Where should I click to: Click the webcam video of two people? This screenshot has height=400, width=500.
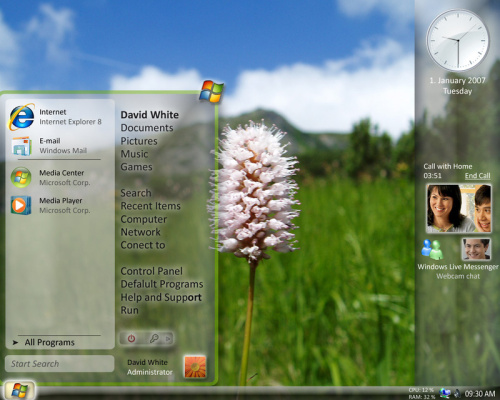(459, 208)
